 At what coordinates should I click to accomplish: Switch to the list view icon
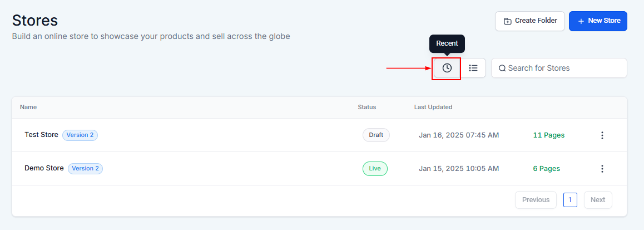click(x=473, y=68)
